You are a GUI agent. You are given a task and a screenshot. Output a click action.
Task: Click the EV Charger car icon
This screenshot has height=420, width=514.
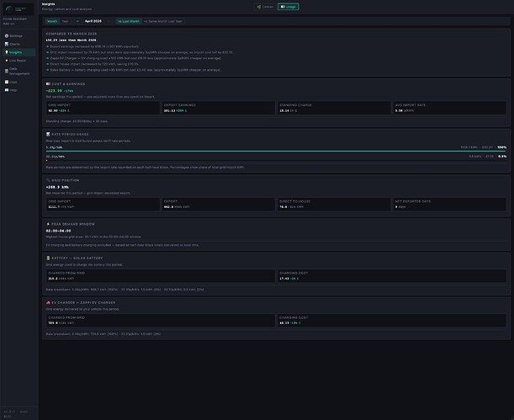[x=48, y=303]
